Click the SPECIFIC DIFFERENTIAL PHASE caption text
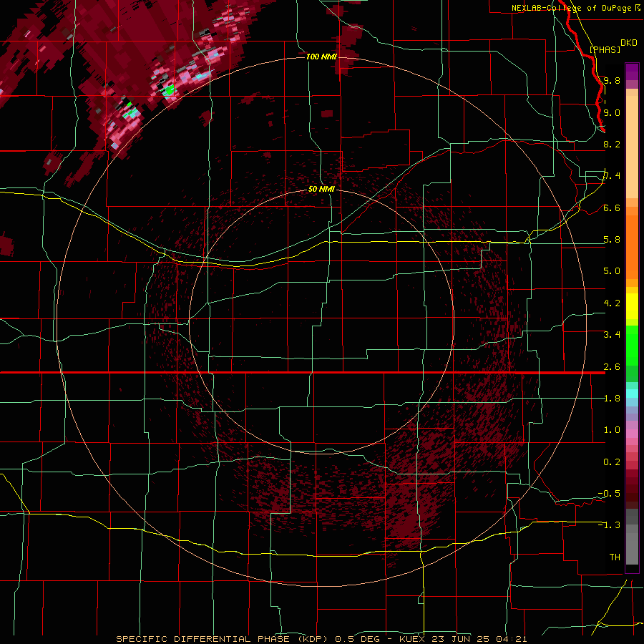Screen dimensions: 644x644 pos(203,639)
